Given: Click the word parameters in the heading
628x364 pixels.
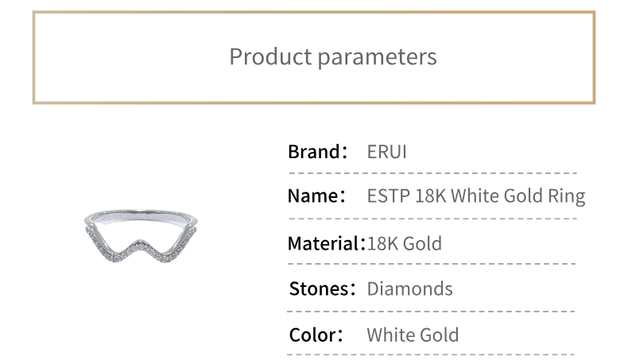Looking at the screenshot, I should coord(378,58).
